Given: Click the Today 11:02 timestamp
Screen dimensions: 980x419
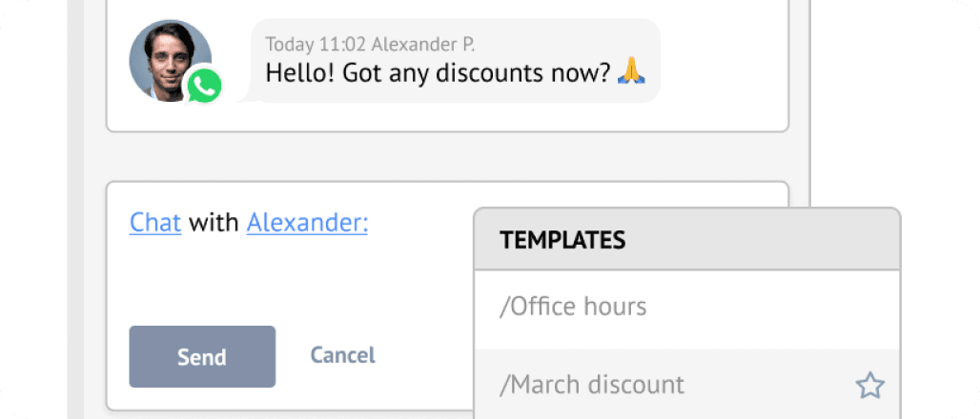Looking at the screenshot, I should [316, 44].
